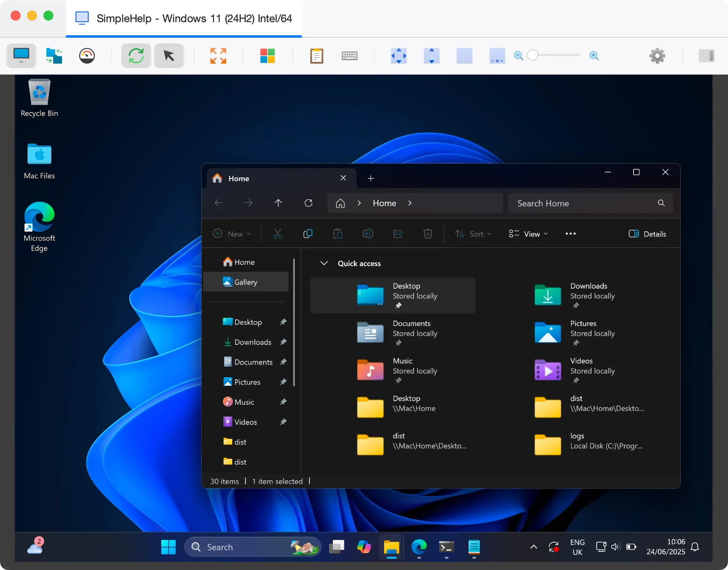This screenshot has width=728, height=570.
Task: Click the New button to create an item
Action: coord(232,234)
